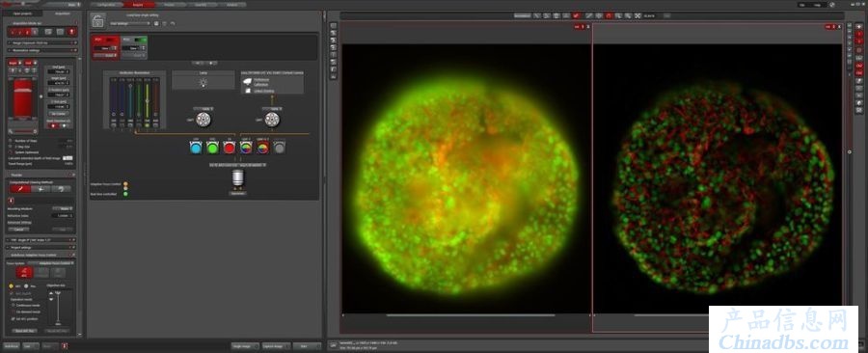Click the Start button
This screenshot has height=353, width=868.
pyautogui.click(x=307, y=346)
